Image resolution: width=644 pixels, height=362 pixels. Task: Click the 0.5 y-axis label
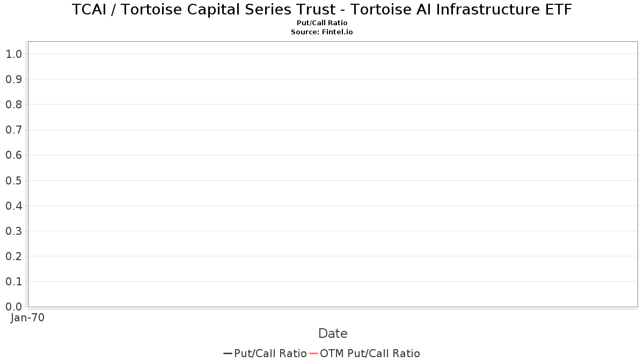(13, 180)
